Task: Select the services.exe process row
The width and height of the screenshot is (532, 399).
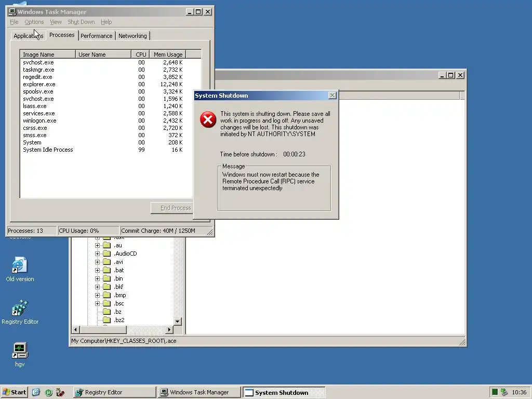Action: [x=107, y=113]
